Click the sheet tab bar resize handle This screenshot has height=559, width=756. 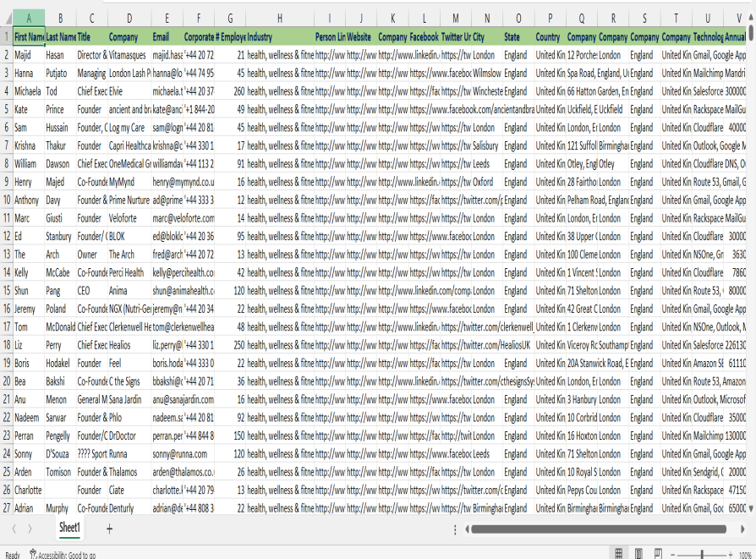456,529
